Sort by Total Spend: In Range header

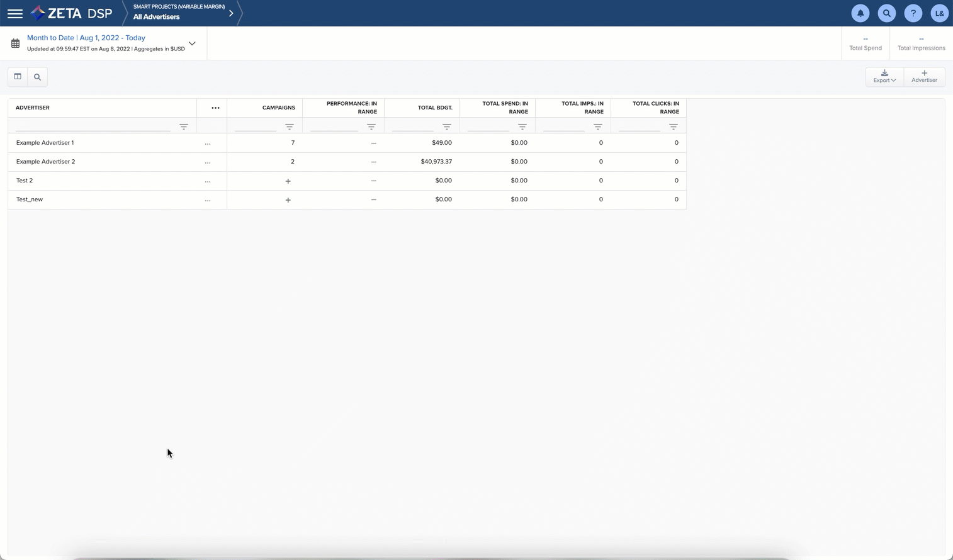[504, 108]
